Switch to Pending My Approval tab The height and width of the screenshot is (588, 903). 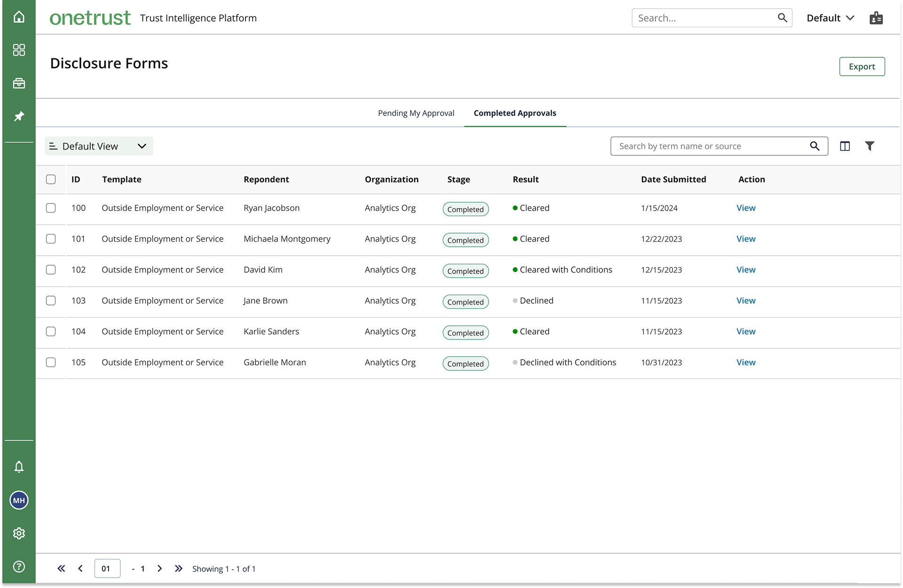(x=416, y=113)
